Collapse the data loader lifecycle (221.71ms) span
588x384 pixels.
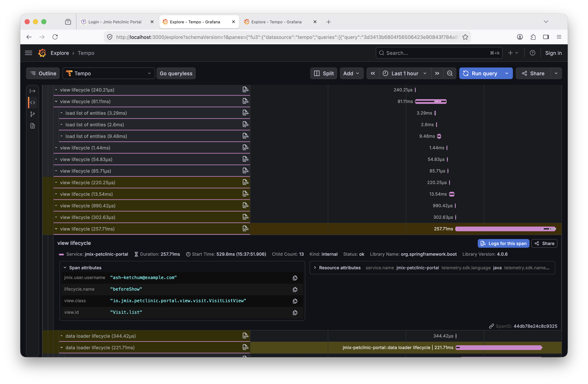[x=62, y=347]
